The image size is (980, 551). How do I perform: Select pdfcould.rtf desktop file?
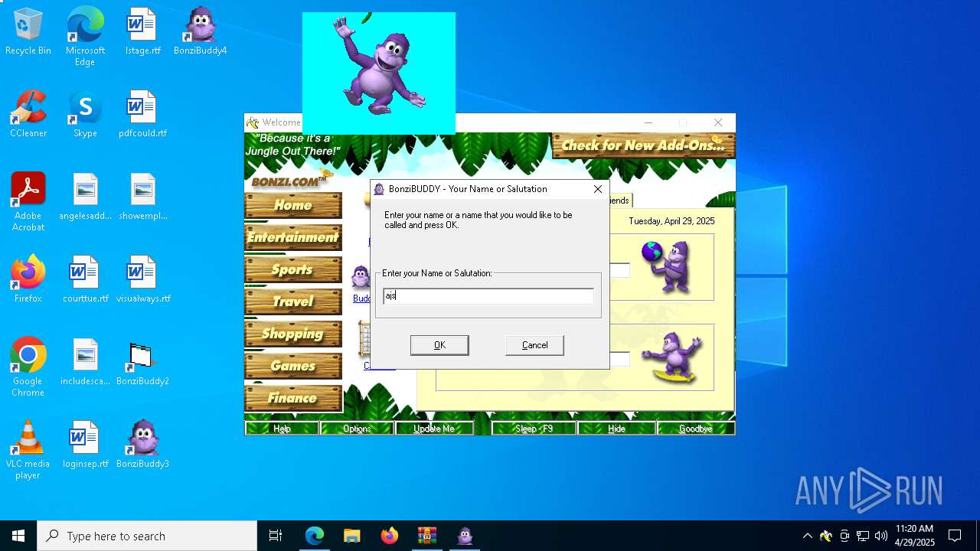pos(142,115)
